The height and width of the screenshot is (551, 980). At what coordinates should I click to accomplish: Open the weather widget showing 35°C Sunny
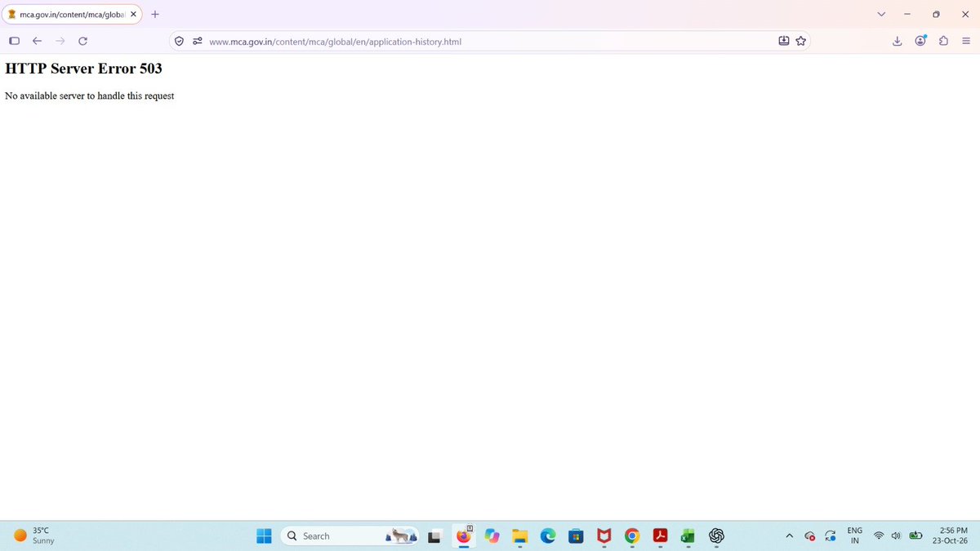click(x=33, y=535)
